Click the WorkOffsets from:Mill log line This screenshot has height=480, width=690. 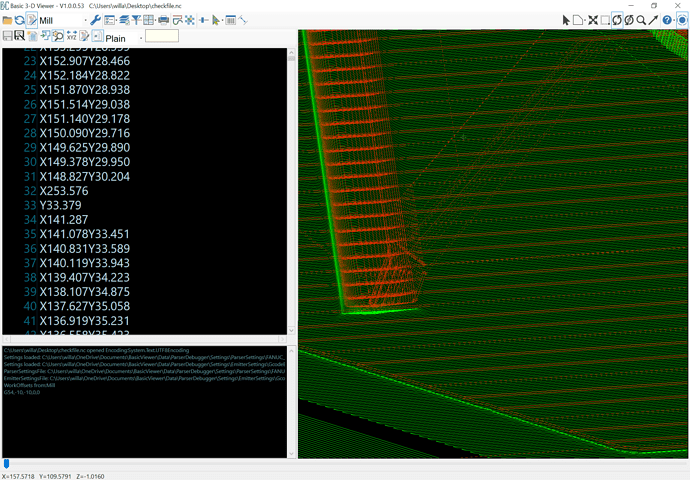click(29, 385)
